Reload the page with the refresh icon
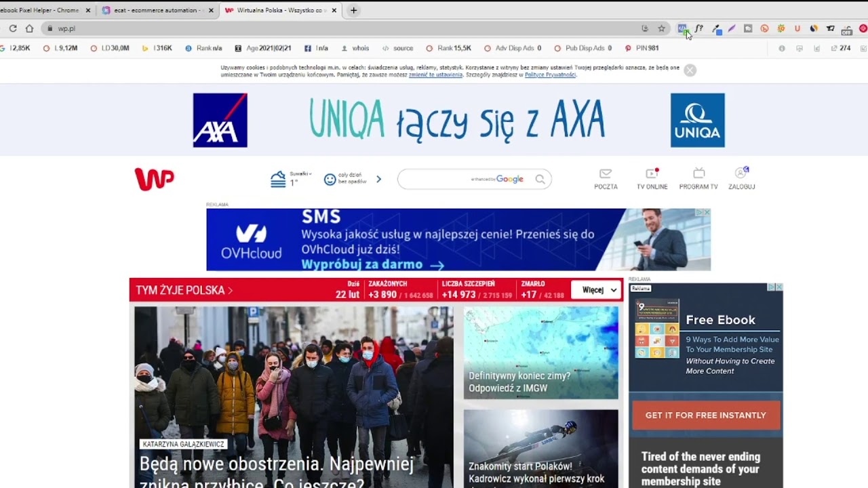Viewport: 868px width, 488px height. (13, 28)
